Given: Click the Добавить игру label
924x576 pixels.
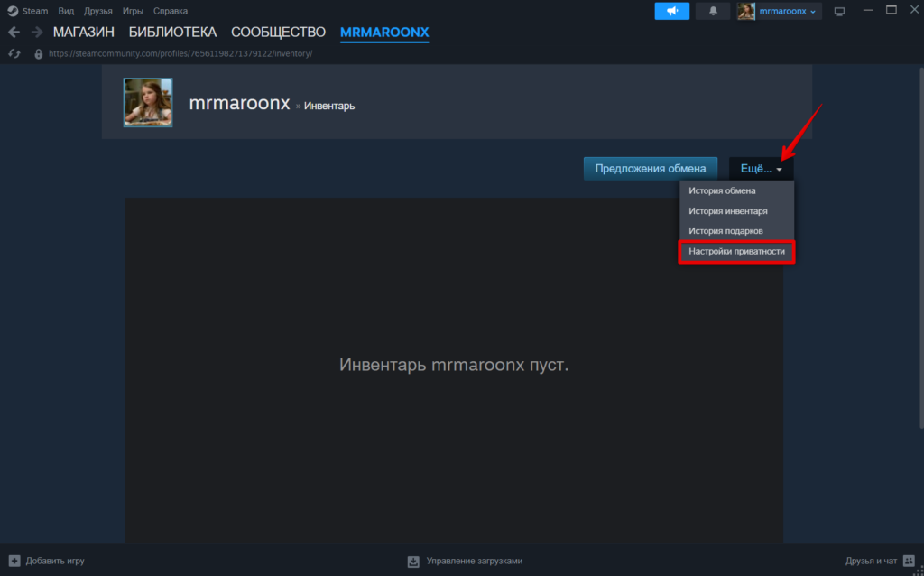Looking at the screenshot, I should click(55, 561).
